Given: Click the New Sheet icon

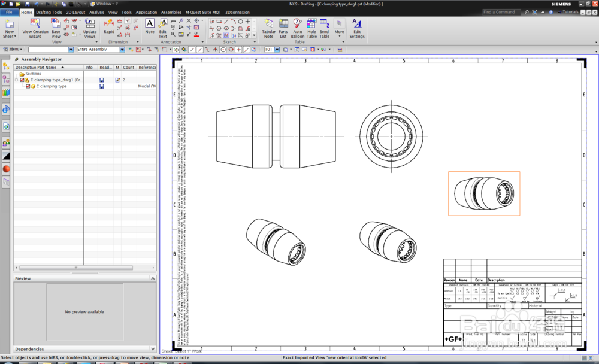Looking at the screenshot, I should [x=9, y=25].
